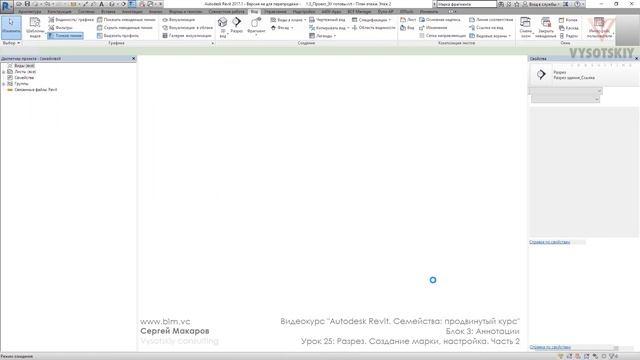640x360 pixels.
Task: Select Семейства in Project Browser
Action: tap(24, 78)
